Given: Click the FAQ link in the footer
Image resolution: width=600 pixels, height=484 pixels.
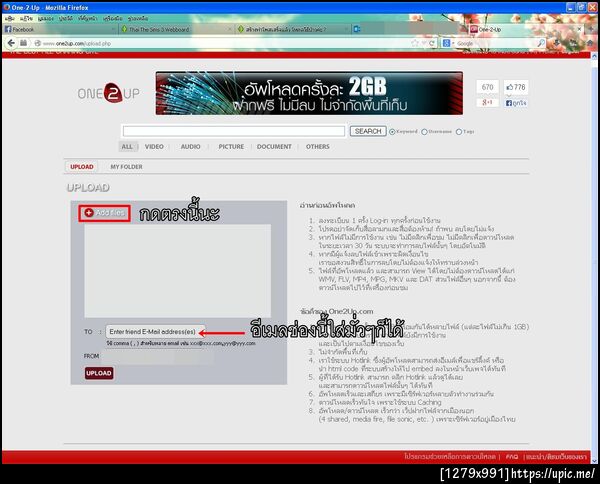Looking at the screenshot, I should pyautogui.click(x=512, y=456).
